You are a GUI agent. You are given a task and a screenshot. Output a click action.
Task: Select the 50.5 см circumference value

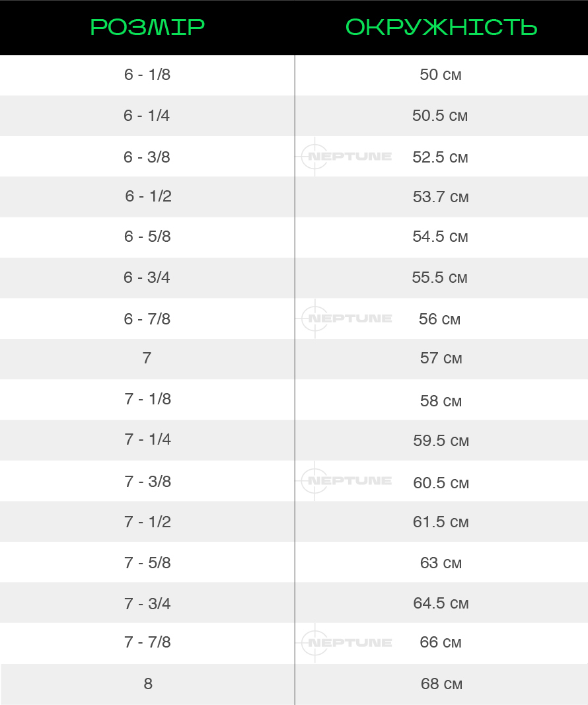coord(440,116)
